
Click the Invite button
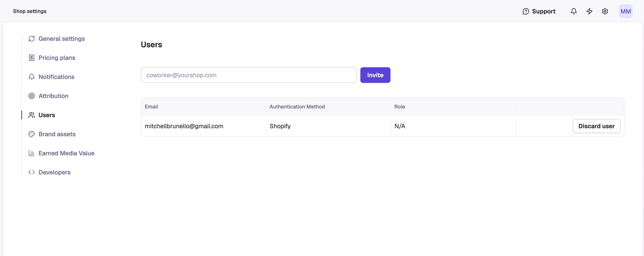(375, 75)
